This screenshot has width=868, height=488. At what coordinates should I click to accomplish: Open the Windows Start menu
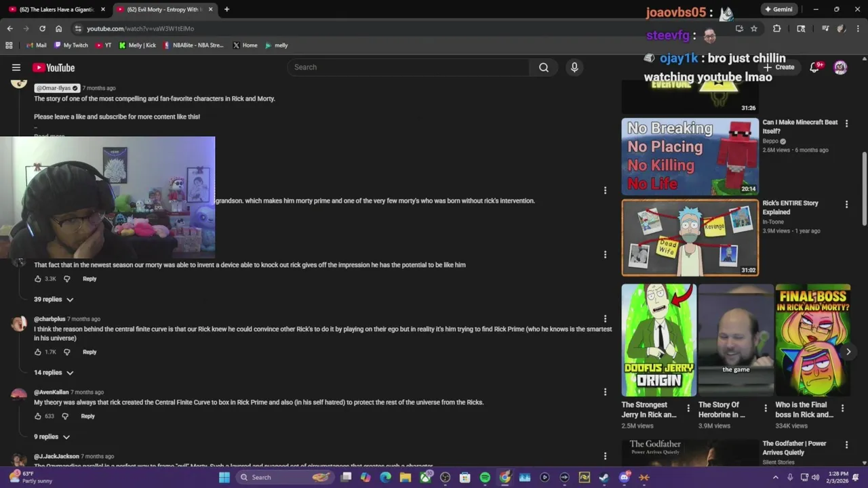224,477
